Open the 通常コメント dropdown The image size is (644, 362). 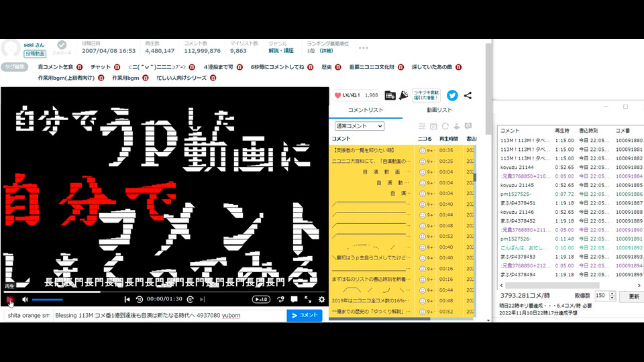[360, 126]
